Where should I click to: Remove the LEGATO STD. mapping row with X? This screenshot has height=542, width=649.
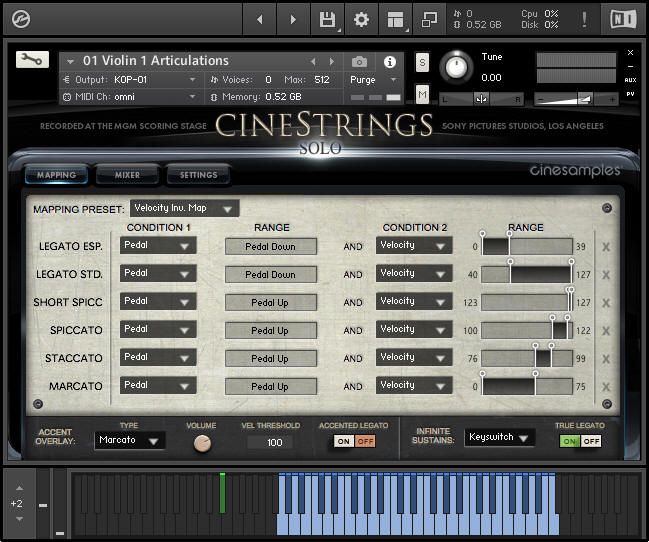click(606, 275)
